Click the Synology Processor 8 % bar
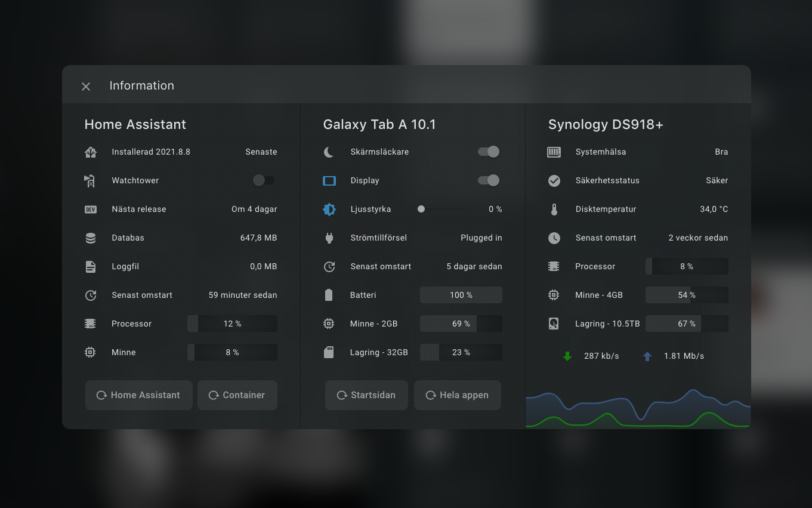 click(x=687, y=266)
